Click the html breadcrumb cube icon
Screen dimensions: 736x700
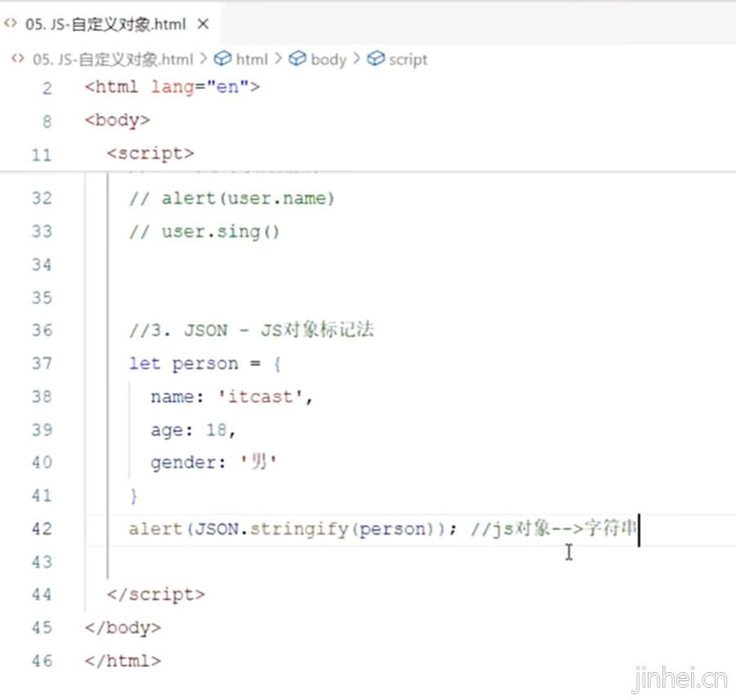tap(222, 59)
